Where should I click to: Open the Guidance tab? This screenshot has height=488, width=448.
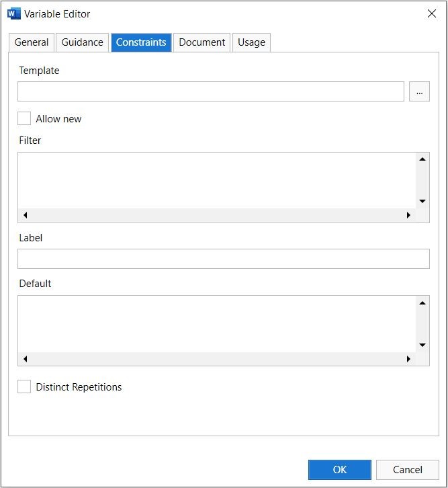tap(82, 42)
